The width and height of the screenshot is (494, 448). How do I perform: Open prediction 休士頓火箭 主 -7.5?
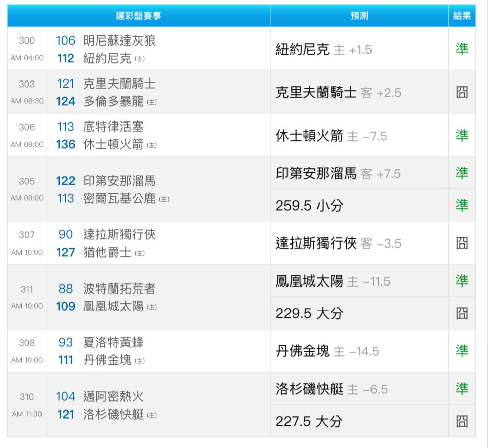331,136
